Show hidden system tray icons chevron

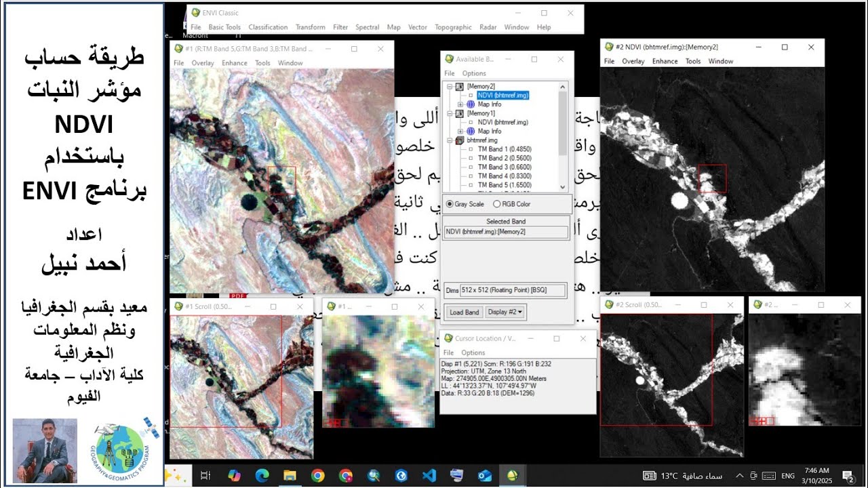739,476
